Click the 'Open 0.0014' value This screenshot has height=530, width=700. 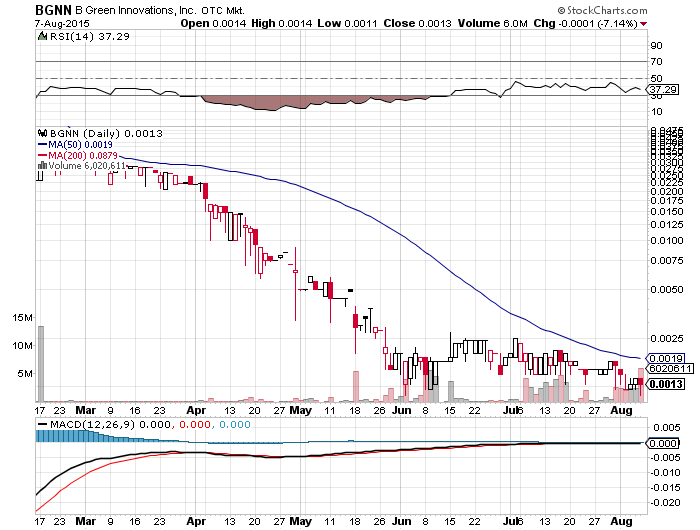point(213,23)
